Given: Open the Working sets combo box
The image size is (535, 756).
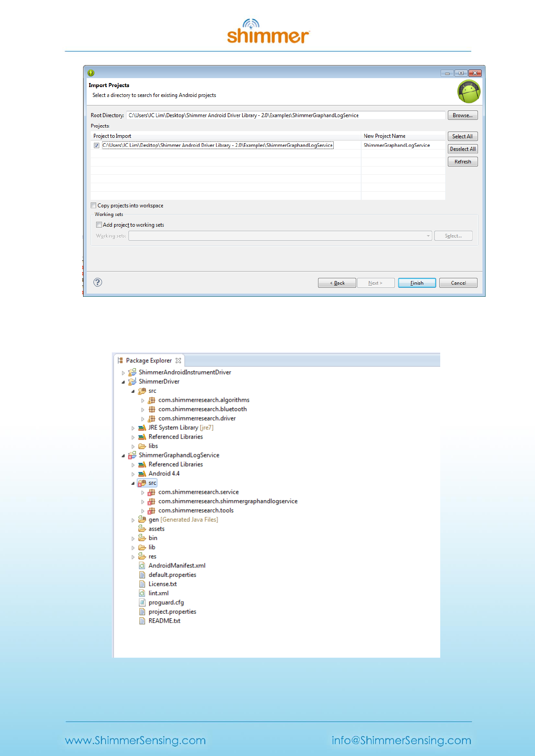Looking at the screenshot, I should click(280, 236).
